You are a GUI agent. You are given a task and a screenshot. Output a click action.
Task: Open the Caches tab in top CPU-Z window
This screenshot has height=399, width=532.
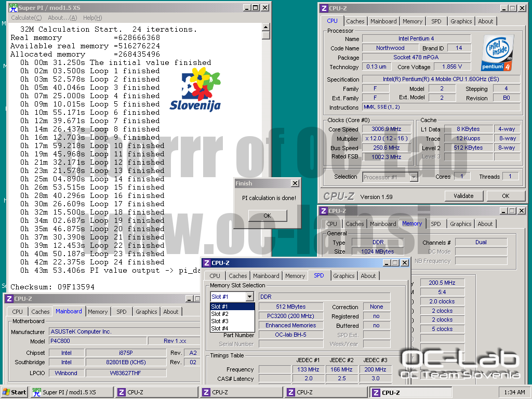355,21
